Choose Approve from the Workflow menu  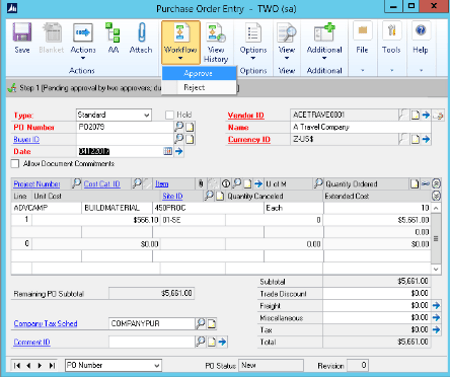(199, 73)
